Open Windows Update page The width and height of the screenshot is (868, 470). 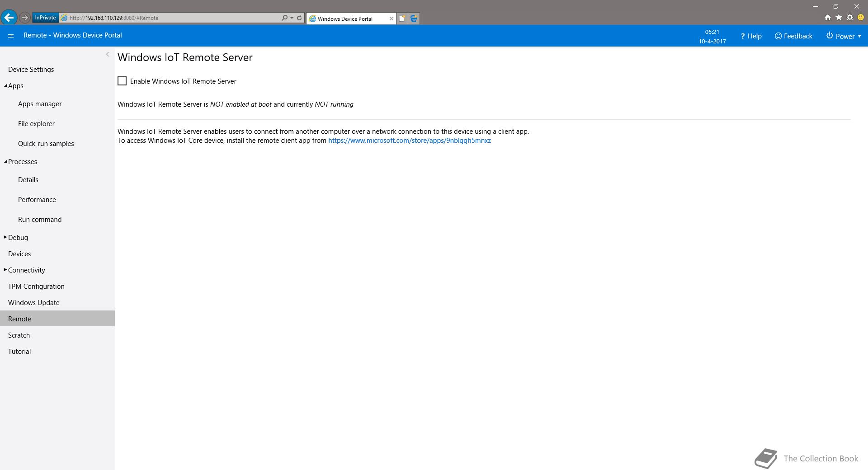34,302
